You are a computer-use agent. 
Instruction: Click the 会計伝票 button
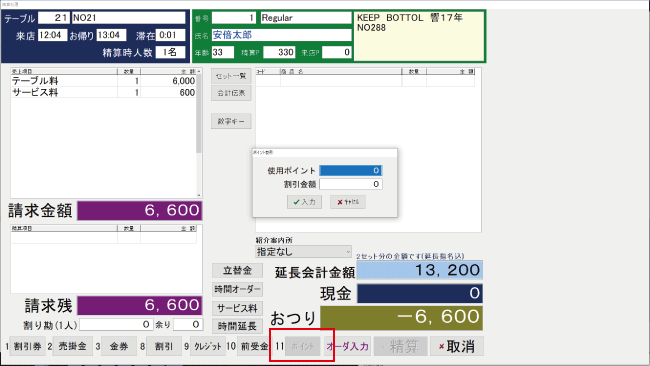click(231, 93)
